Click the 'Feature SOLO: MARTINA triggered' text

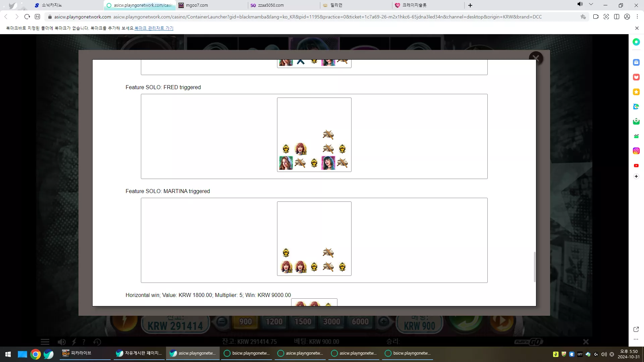168,191
